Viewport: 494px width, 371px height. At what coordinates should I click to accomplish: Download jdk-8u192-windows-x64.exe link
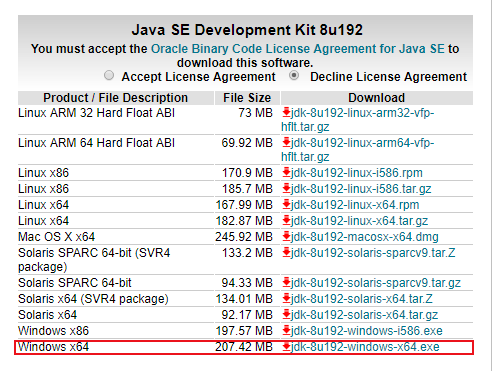(365, 347)
